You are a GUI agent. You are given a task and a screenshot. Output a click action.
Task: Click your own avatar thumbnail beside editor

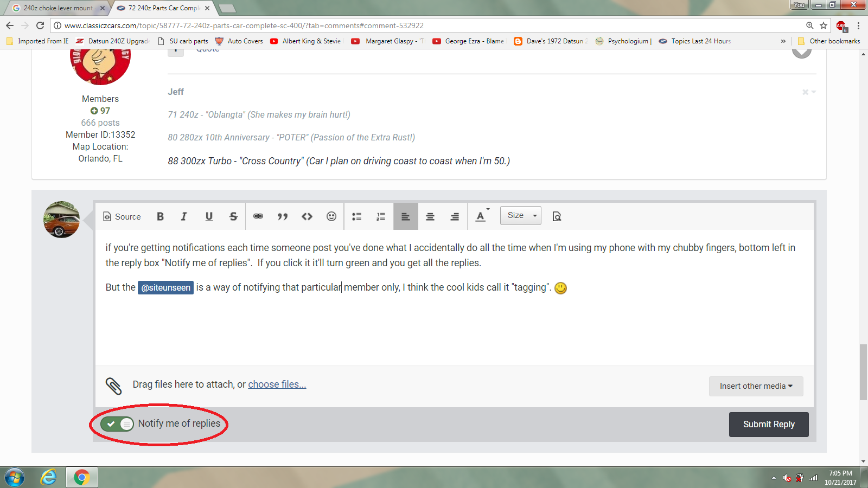click(x=61, y=220)
